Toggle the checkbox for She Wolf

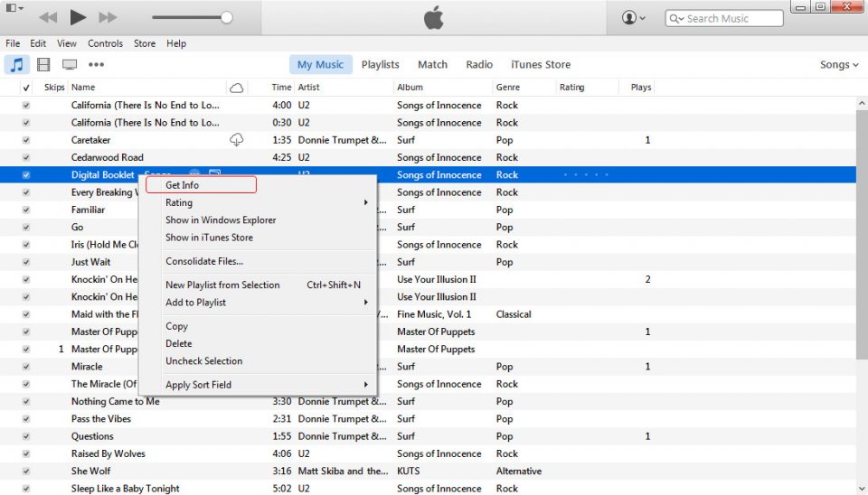(25, 472)
